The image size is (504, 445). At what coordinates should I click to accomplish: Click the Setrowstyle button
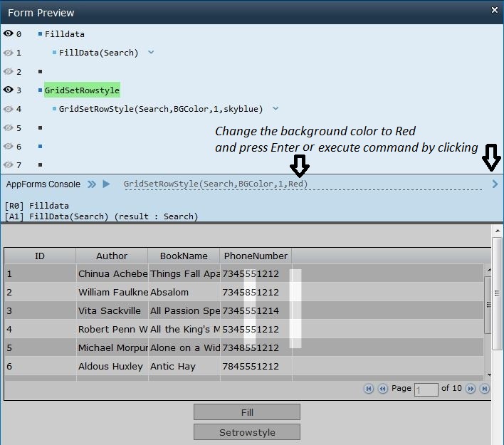click(247, 432)
